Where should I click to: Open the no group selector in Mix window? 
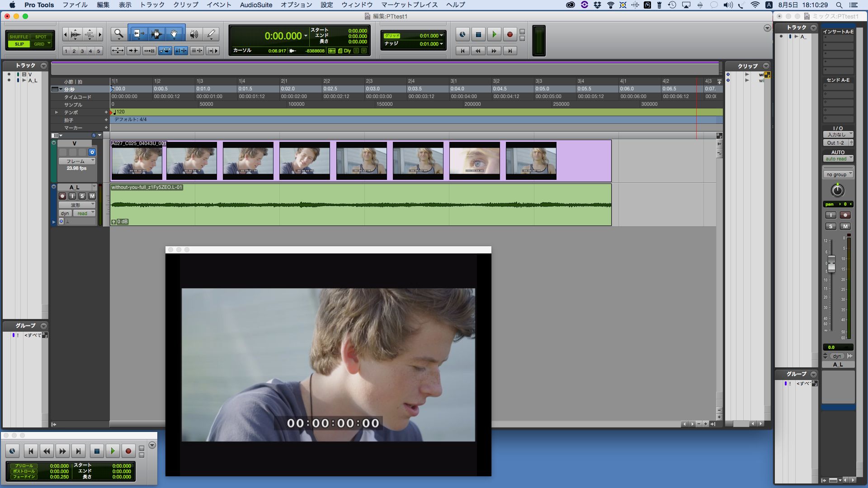pos(838,174)
